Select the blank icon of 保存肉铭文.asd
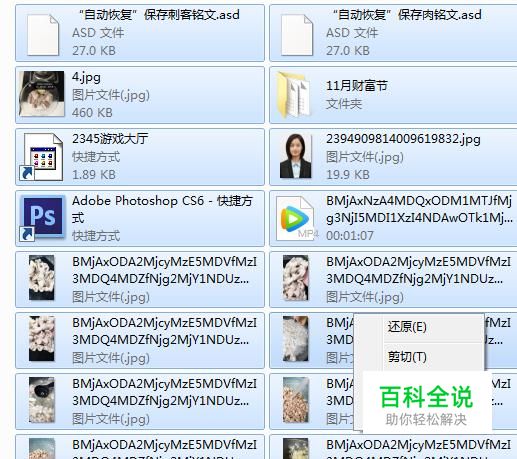Image resolution: width=517 pixels, height=459 pixels. (x=297, y=35)
